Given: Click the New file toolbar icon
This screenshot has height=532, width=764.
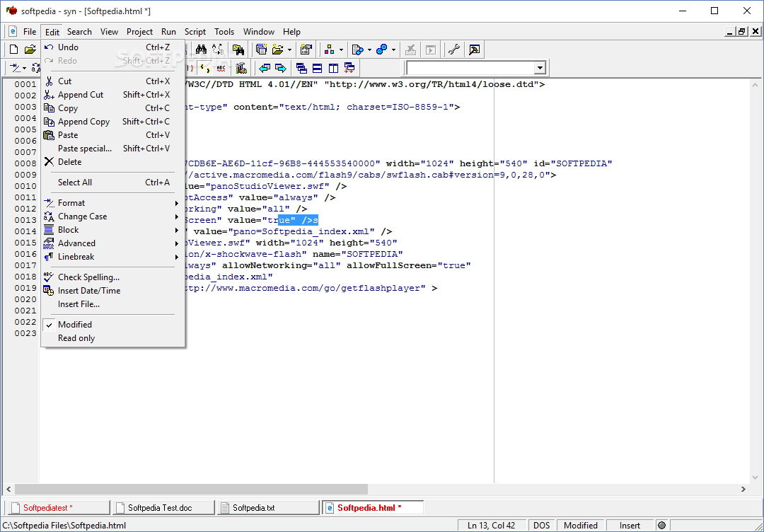Looking at the screenshot, I should tap(14, 50).
